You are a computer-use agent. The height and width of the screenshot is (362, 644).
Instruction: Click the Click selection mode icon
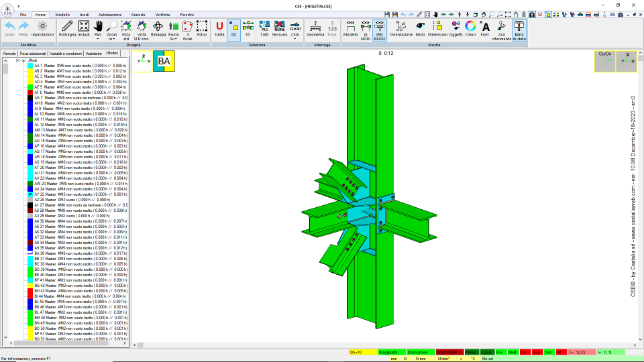(x=295, y=27)
